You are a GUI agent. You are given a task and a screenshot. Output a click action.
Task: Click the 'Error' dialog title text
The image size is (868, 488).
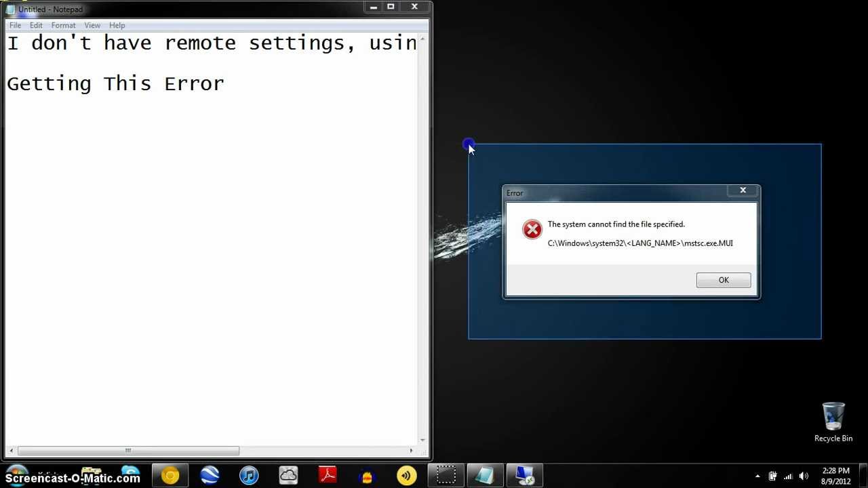[515, 193]
